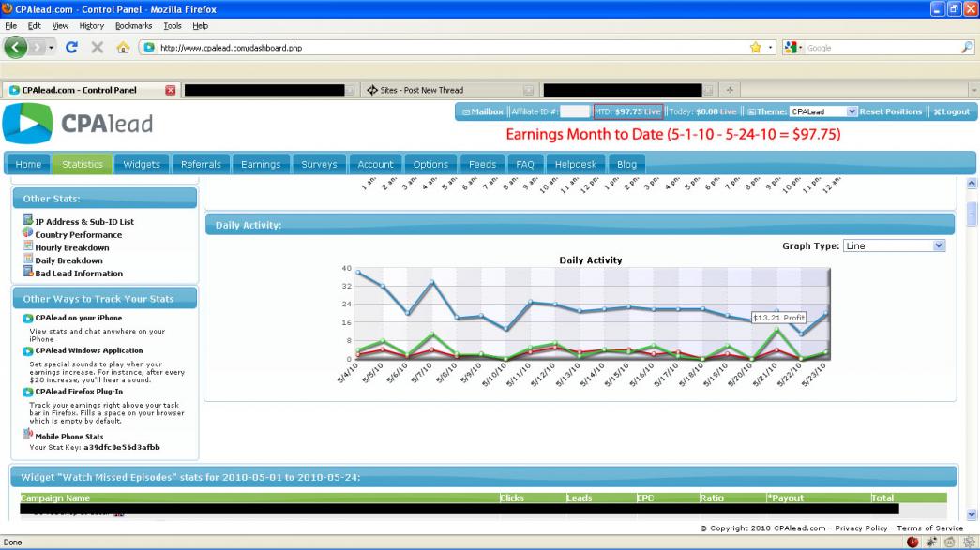The image size is (980, 550).
Task: Click the 5/21/10 profit point on the graph
Action: point(776,329)
